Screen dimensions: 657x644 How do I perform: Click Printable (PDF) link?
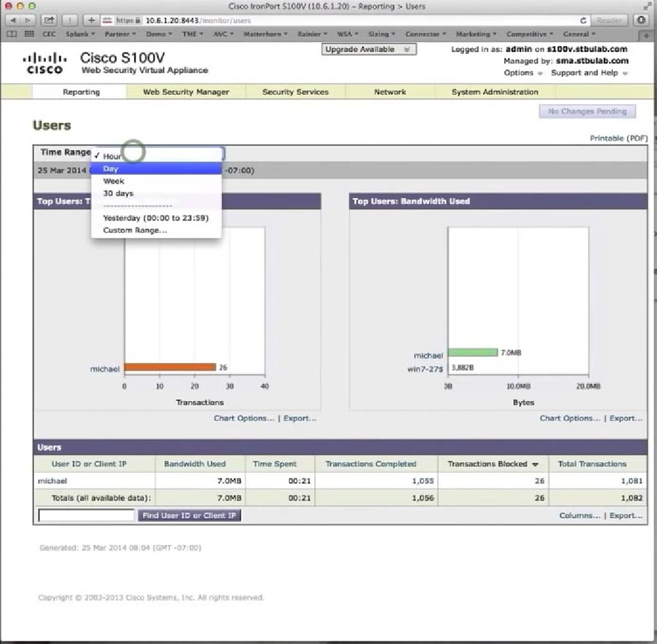click(x=619, y=138)
